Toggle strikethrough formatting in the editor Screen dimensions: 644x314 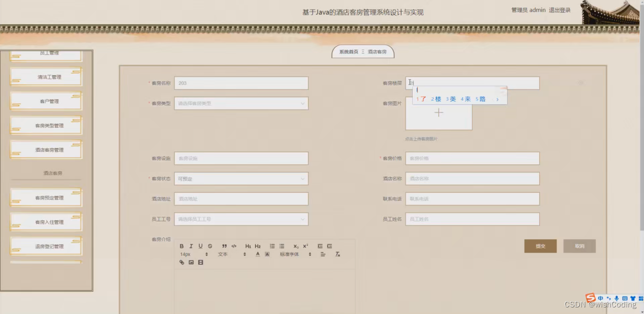pyautogui.click(x=210, y=246)
